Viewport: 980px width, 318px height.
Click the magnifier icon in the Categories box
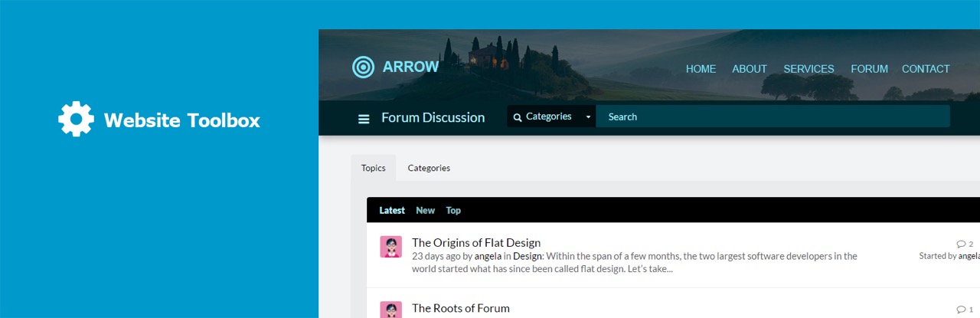(x=518, y=117)
